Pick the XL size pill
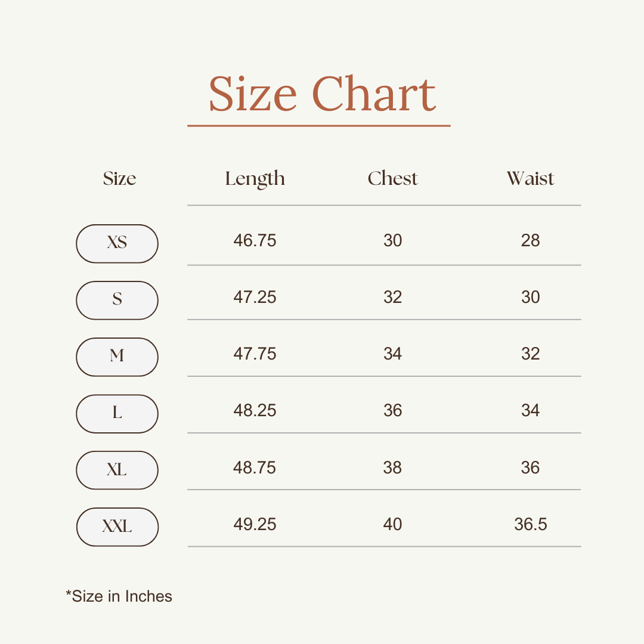 pyautogui.click(x=117, y=470)
